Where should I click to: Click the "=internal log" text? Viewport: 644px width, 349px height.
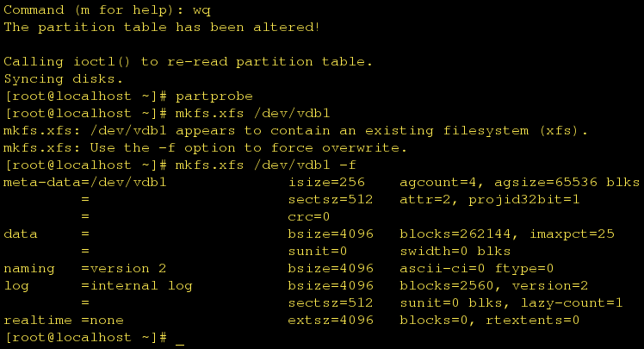(x=137, y=285)
